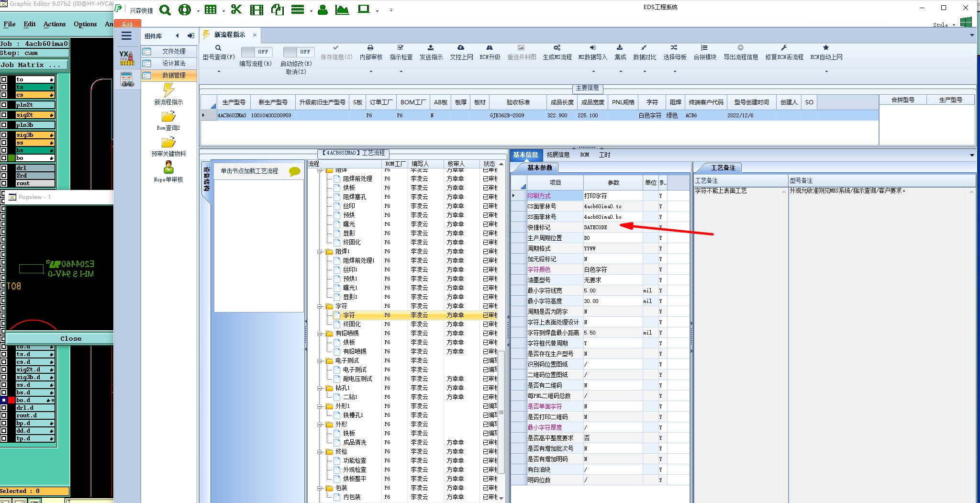Open 新流程指示 lightning icon in component list
The image size is (980, 503).
[168, 90]
